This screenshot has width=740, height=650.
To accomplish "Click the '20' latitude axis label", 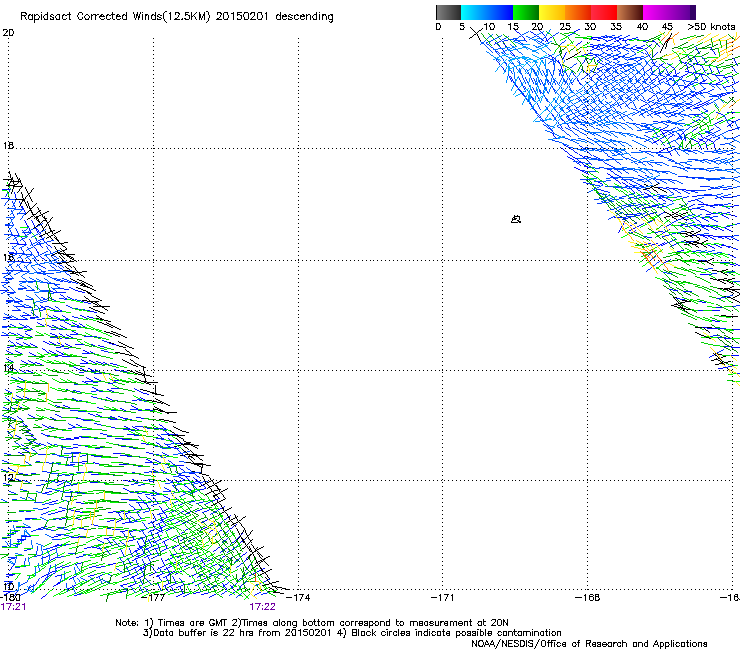I will [x=8, y=33].
